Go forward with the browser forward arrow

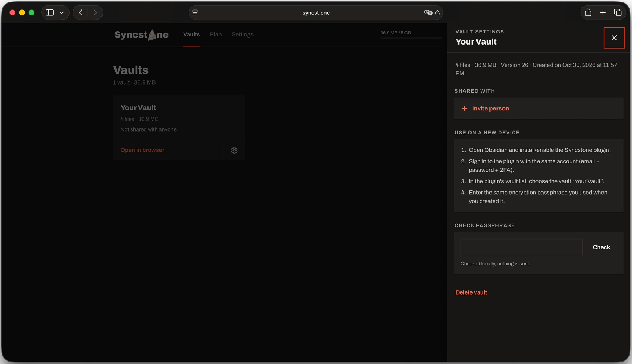point(95,13)
